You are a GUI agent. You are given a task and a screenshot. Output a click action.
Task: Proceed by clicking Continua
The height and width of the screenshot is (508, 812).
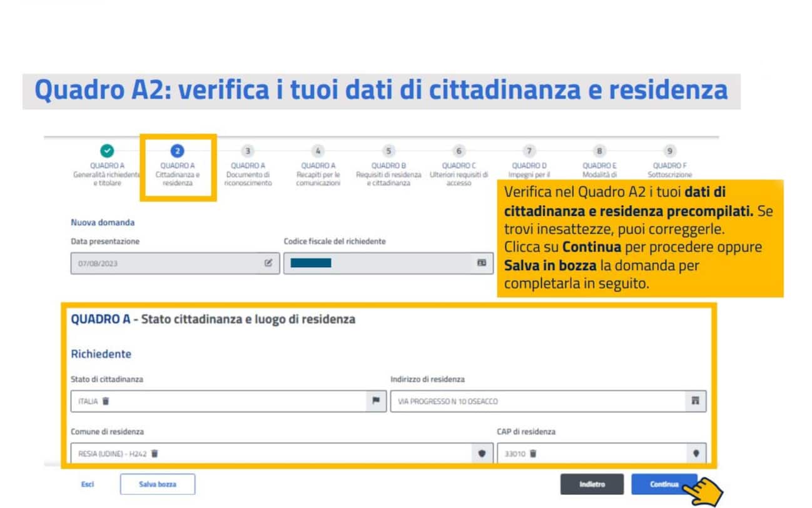click(664, 484)
